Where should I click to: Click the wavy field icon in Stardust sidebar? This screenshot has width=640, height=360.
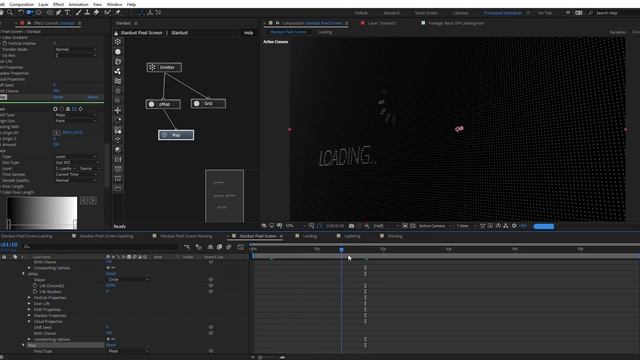[x=118, y=81]
